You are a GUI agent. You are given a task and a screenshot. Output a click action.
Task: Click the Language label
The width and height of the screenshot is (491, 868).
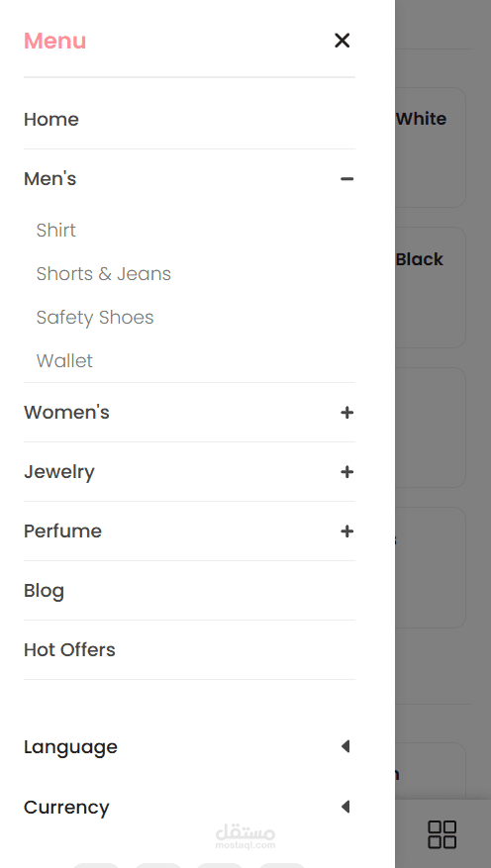click(70, 747)
